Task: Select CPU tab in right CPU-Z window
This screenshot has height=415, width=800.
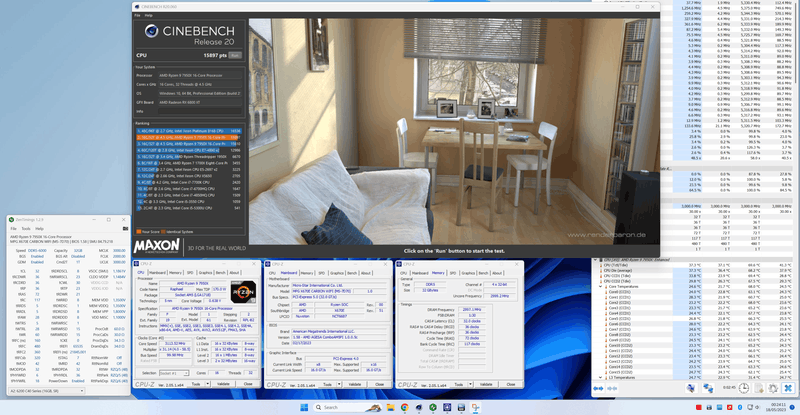Action: pyautogui.click(x=404, y=273)
